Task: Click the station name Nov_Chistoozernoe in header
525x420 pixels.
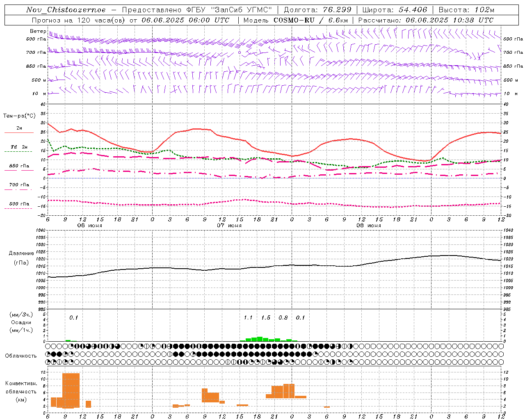Action: [x=66, y=10]
